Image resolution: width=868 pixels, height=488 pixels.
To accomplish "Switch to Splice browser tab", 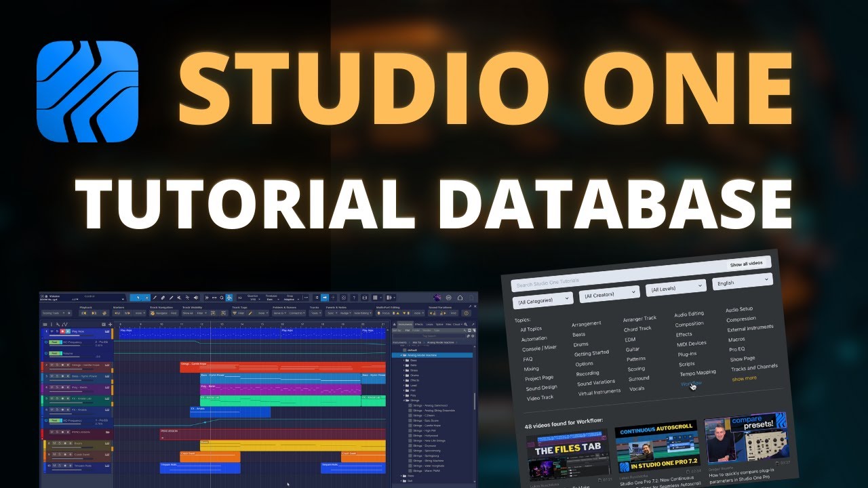I will pyautogui.click(x=439, y=324).
